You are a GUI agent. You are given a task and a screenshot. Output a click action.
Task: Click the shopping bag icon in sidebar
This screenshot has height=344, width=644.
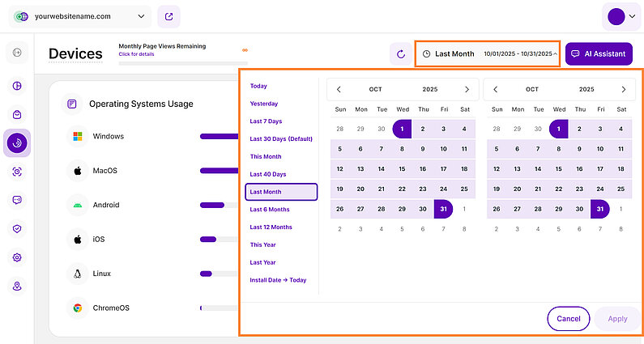[x=17, y=115]
